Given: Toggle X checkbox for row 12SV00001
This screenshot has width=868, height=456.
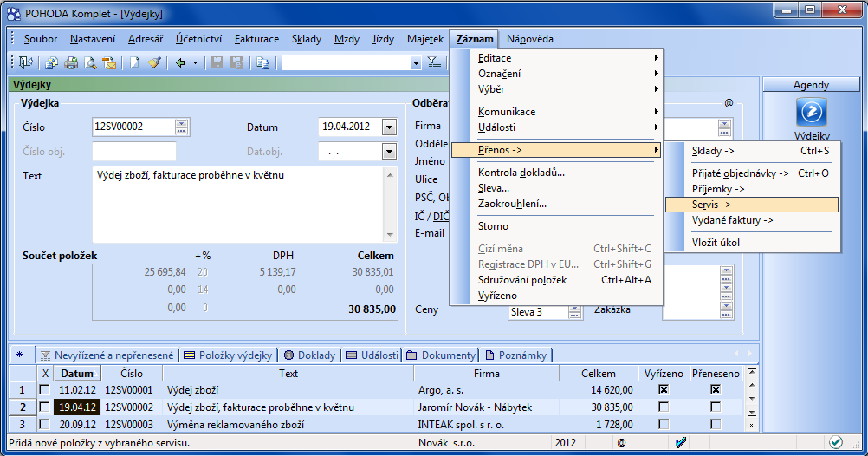Looking at the screenshot, I should 44,389.
